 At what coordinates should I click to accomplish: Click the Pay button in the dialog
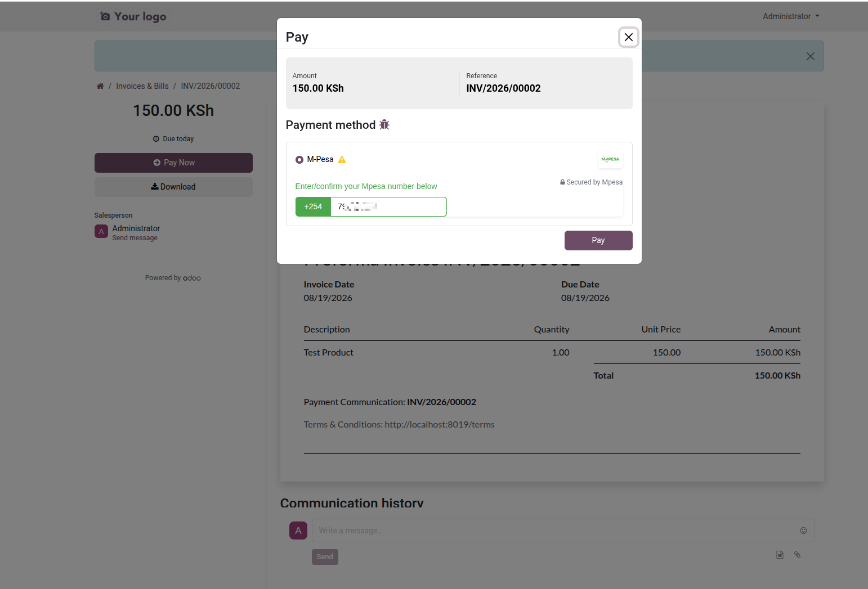(x=598, y=240)
